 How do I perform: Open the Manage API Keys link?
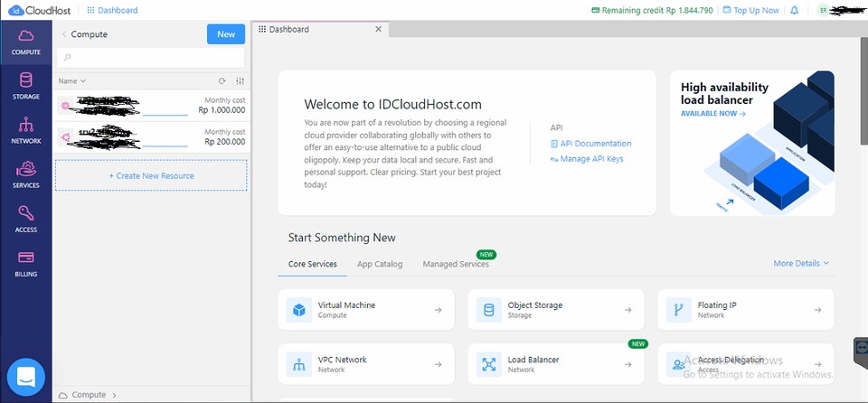(x=587, y=159)
